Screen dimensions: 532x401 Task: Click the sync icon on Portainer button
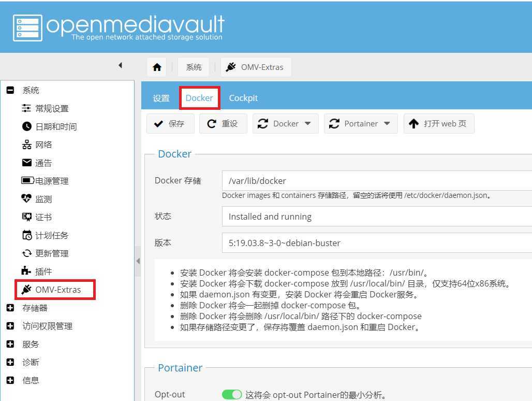[x=334, y=124]
